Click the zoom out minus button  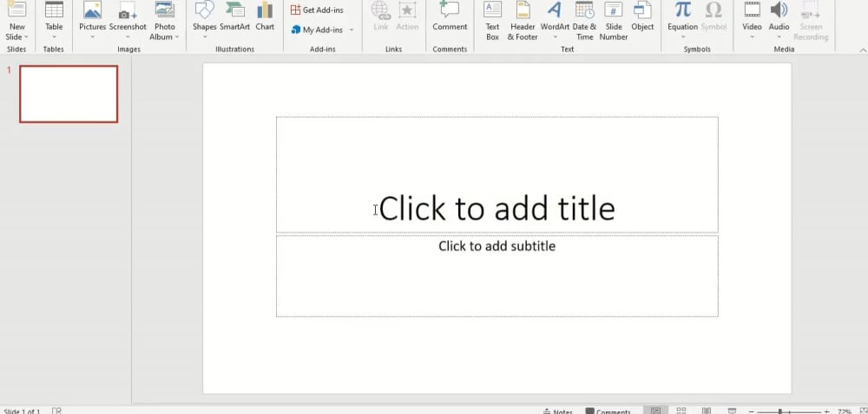point(752,411)
